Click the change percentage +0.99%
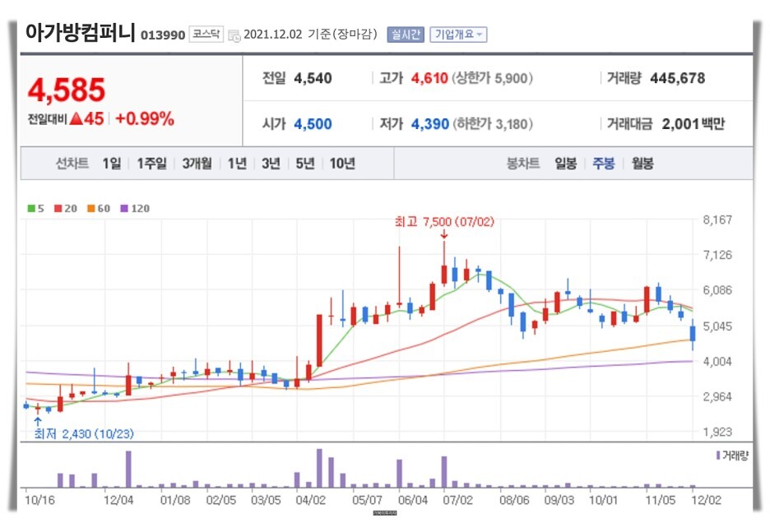 click(145, 118)
